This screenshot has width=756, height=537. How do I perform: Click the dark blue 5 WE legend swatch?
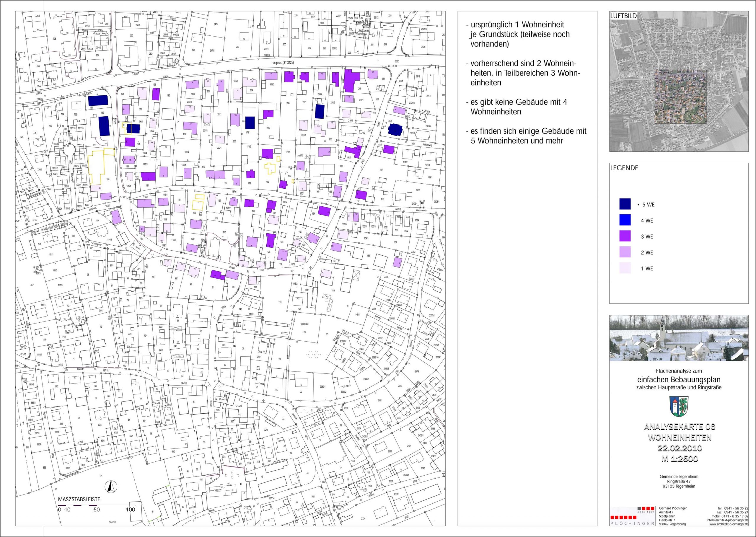coord(625,204)
